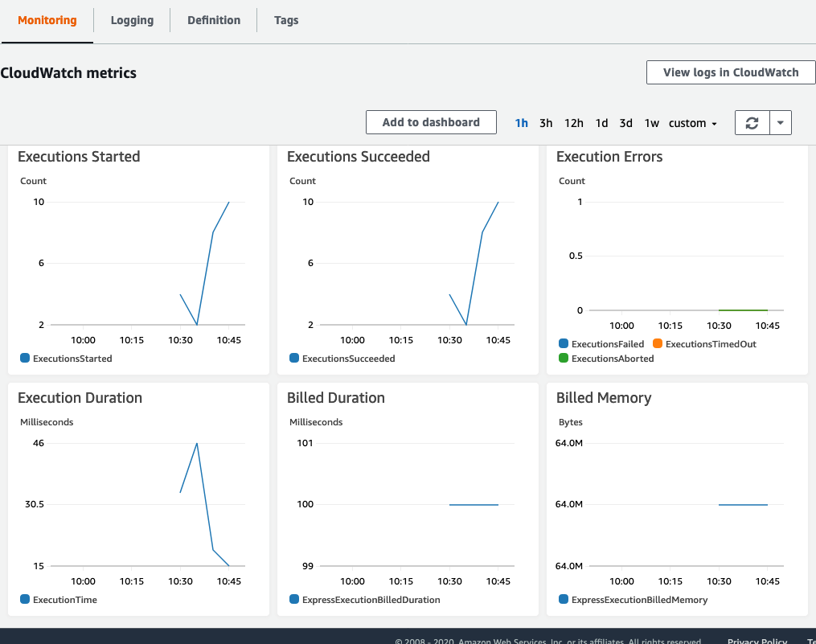Toggle the ExecutionsFailed blue legend marker
This screenshot has width=816, height=644.
click(563, 343)
